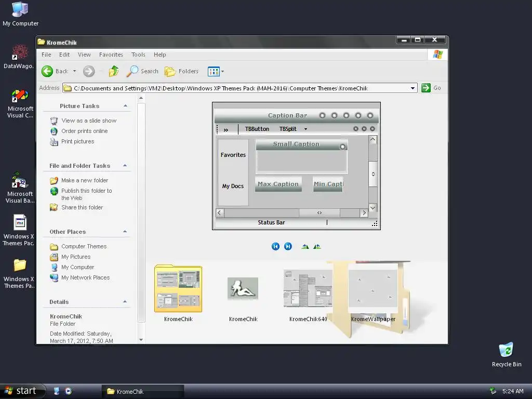Open My Computer desktop icon

tap(20, 14)
